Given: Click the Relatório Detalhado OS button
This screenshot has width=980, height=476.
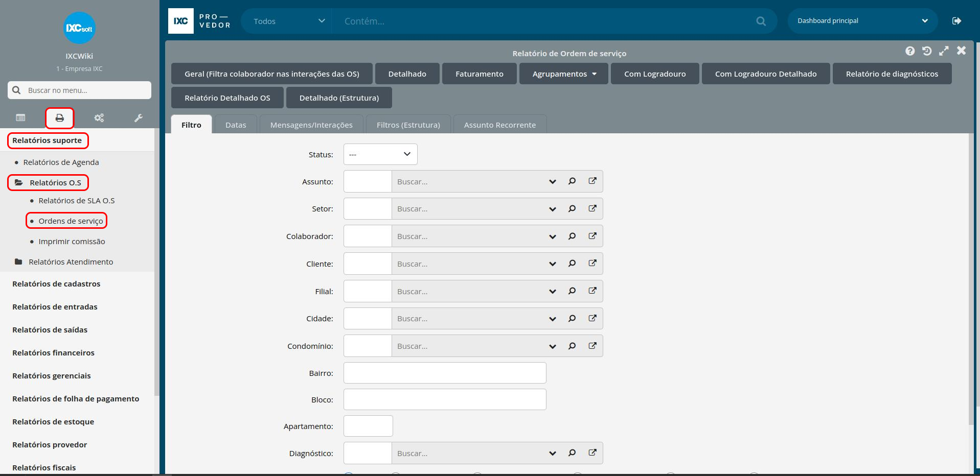Looking at the screenshot, I should [x=227, y=98].
